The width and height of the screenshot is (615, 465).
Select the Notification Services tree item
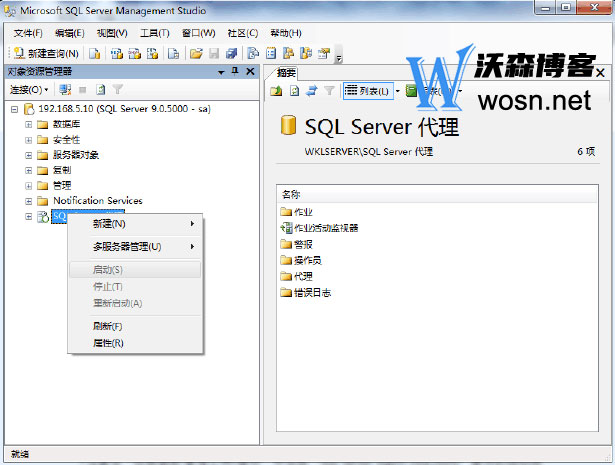coord(98,200)
